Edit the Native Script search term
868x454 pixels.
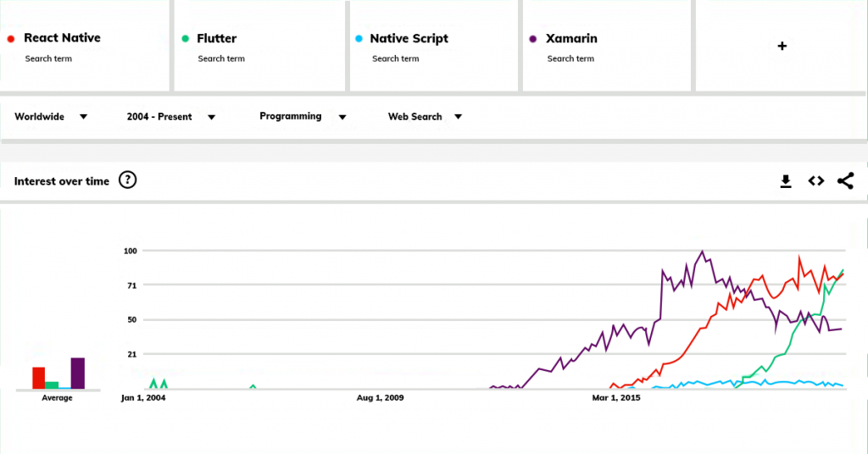[x=409, y=39]
